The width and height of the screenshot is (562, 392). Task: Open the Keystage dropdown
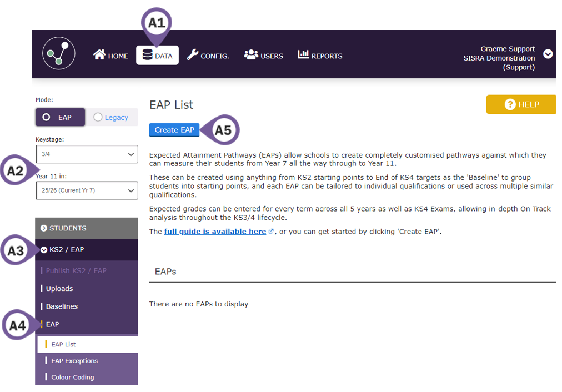pyautogui.click(x=87, y=154)
